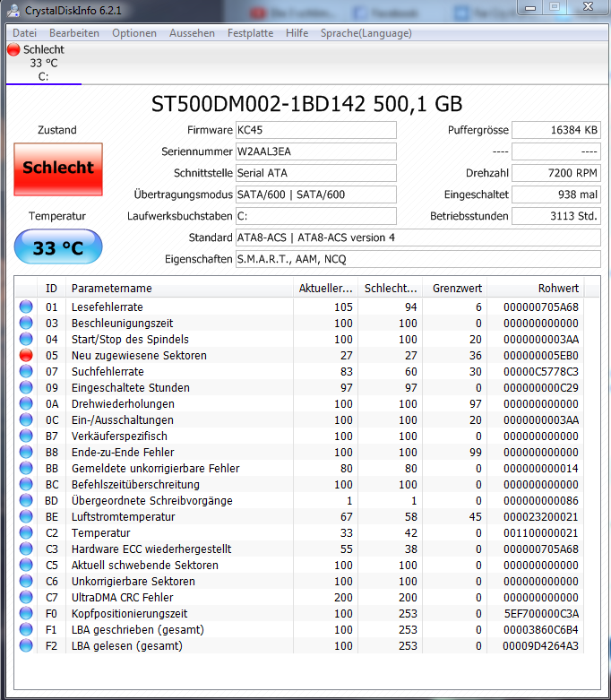Click the status icon for Luftstromtemperatur
This screenshot has width=611, height=700.
pyautogui.click(x=26, y=516)
